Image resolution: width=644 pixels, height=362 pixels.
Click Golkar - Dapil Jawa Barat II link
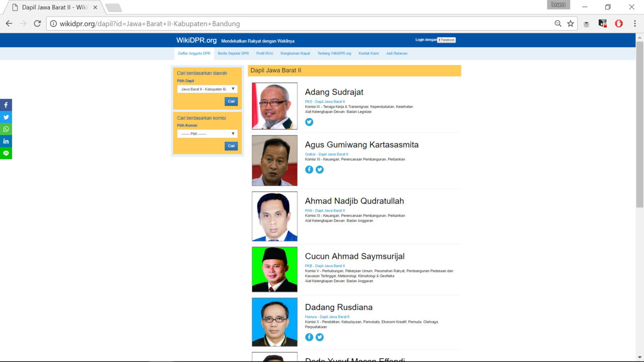pos(327,154)
